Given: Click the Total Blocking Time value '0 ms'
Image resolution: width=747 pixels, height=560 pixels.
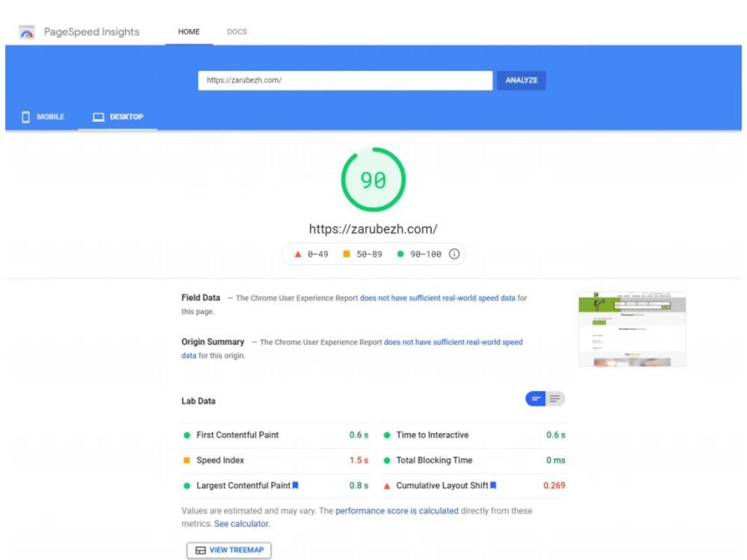Looking at the screenshot, I should [x=556, y=461].
